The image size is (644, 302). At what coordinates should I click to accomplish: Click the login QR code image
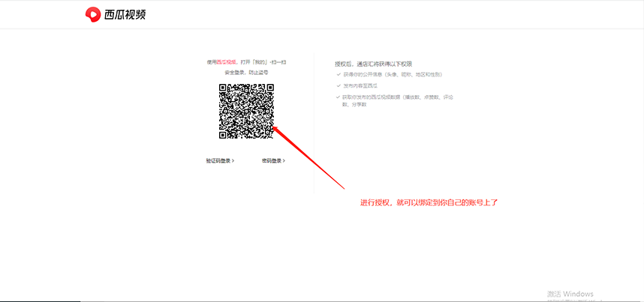click(246, 111)
